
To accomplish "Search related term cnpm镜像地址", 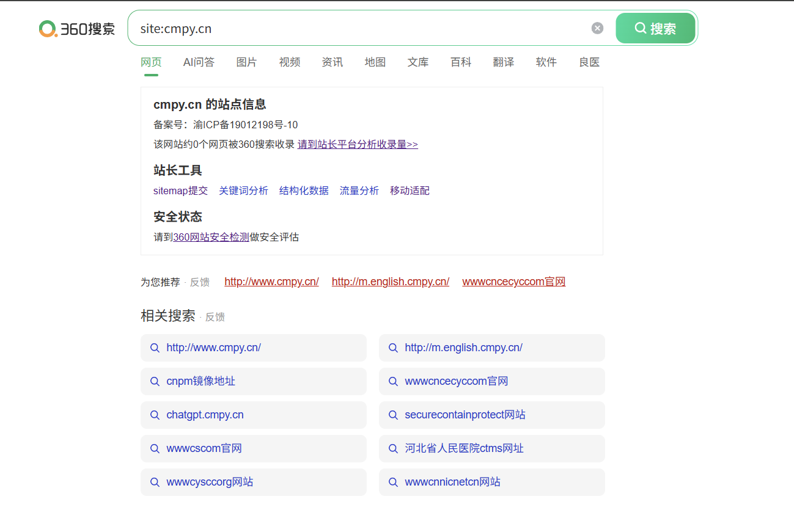I will pos(254,381).
